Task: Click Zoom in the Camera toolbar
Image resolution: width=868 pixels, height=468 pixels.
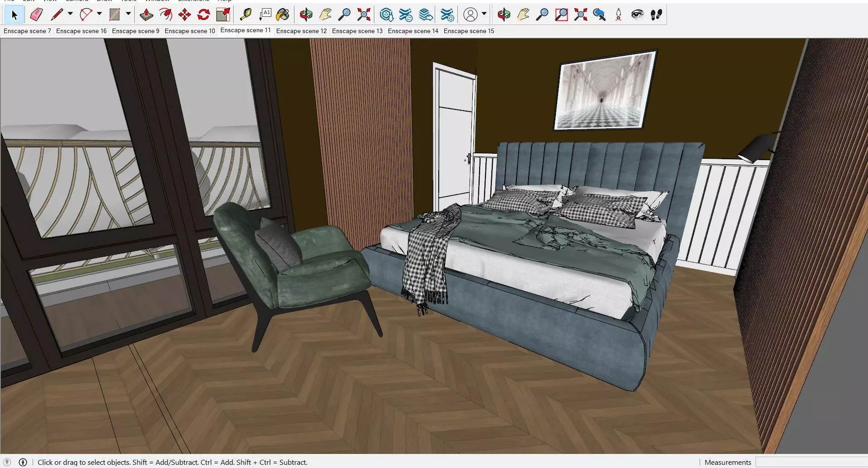Action: 542,15
